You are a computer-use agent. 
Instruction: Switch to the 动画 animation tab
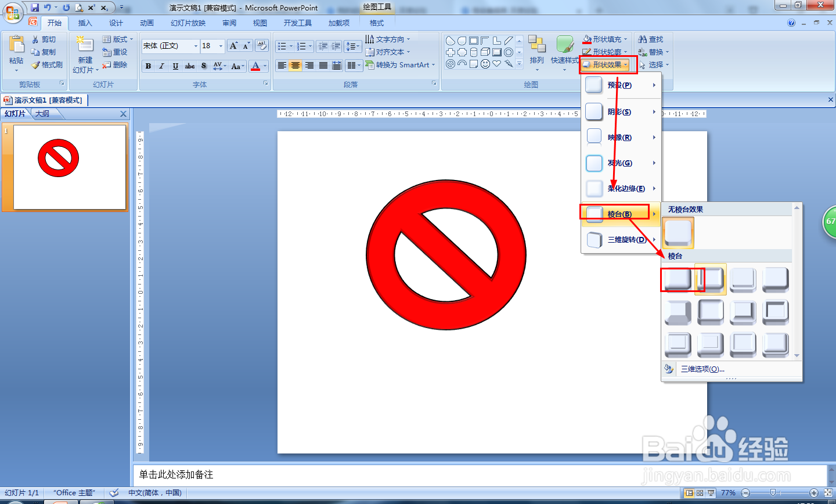coord(147,23)
